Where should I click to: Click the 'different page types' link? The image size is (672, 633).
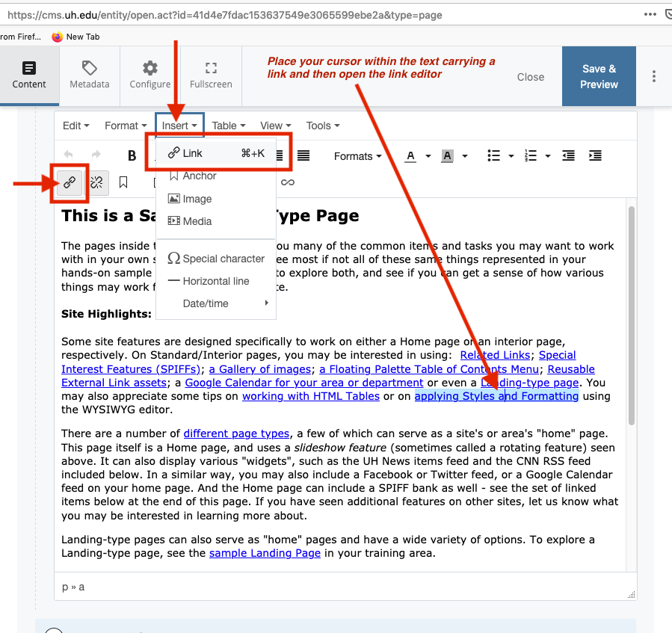point(236,433)
